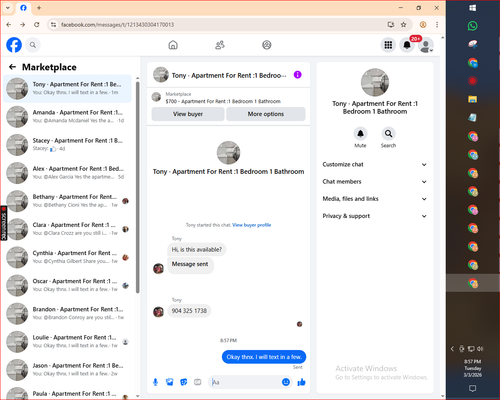Open Amanda's apartment conversation

click(68, 117)
